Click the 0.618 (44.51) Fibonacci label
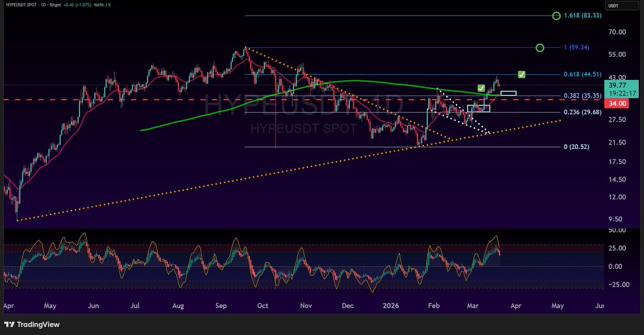The height and width of the screenshot is (335, 644). pos(582,75)
